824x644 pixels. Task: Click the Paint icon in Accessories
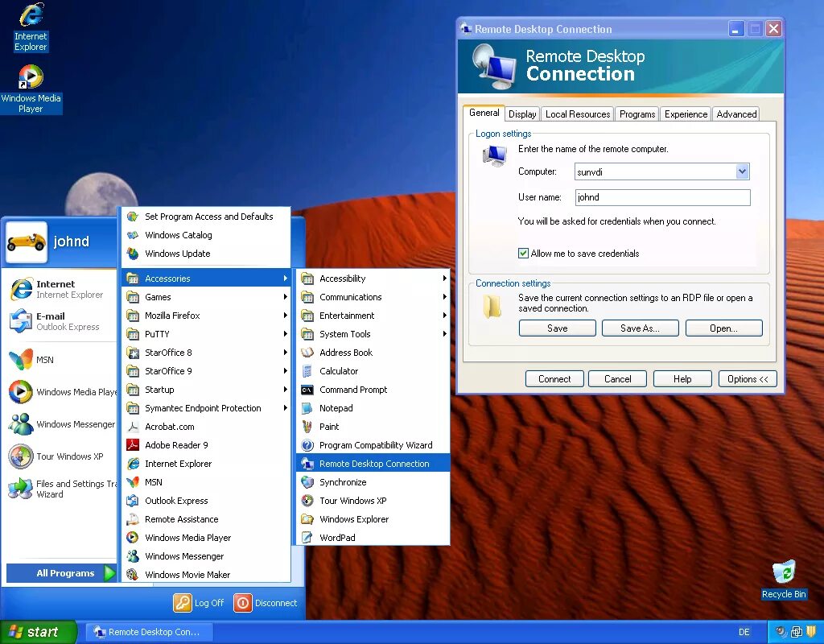307,427
